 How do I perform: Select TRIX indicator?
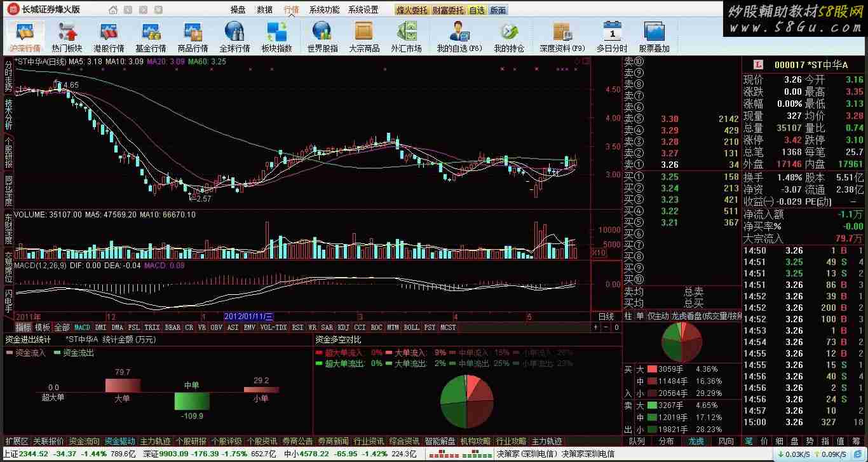click(152, 327)
